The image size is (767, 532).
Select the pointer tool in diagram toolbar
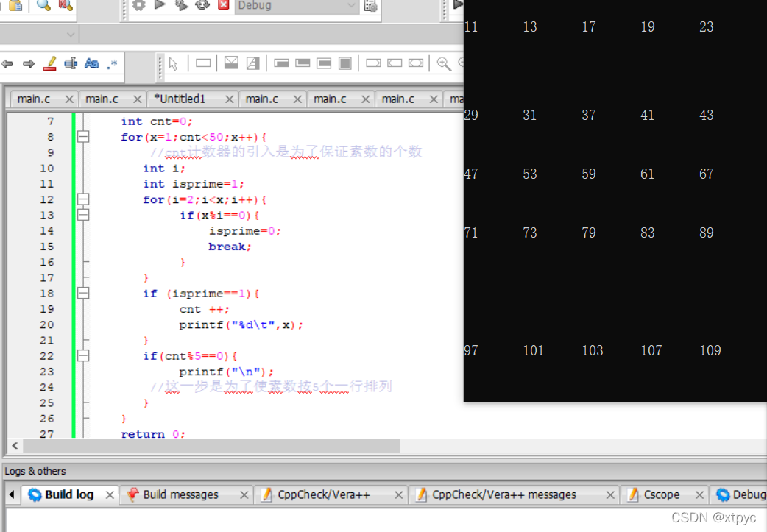(173, 63)
